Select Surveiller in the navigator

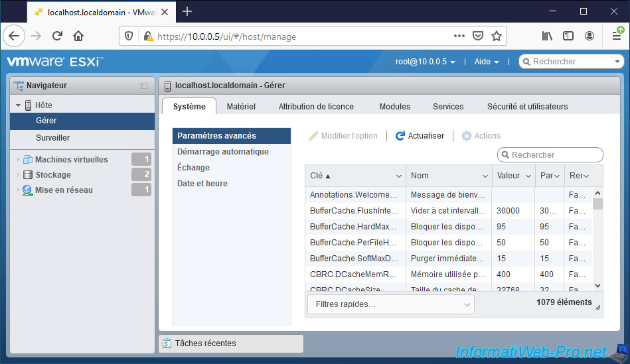[x=52, y=138]
